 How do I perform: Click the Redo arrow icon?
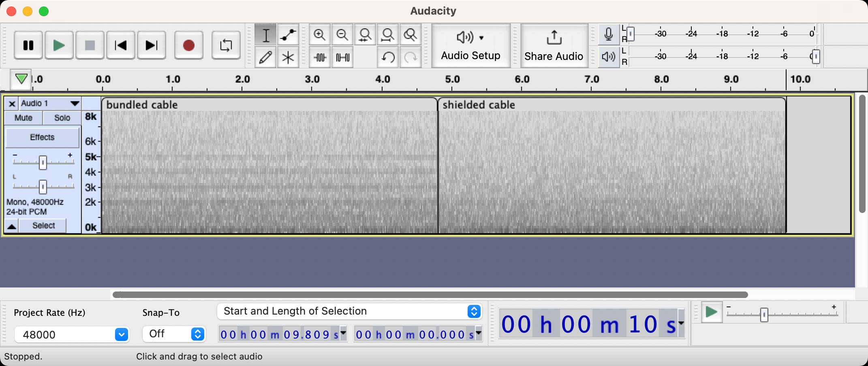tap(410, 57)
